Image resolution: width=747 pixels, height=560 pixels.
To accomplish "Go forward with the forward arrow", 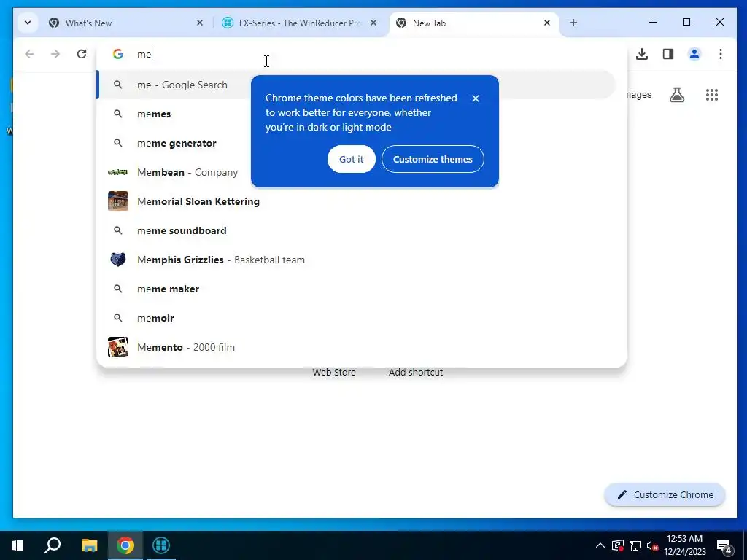I will 55,54.
